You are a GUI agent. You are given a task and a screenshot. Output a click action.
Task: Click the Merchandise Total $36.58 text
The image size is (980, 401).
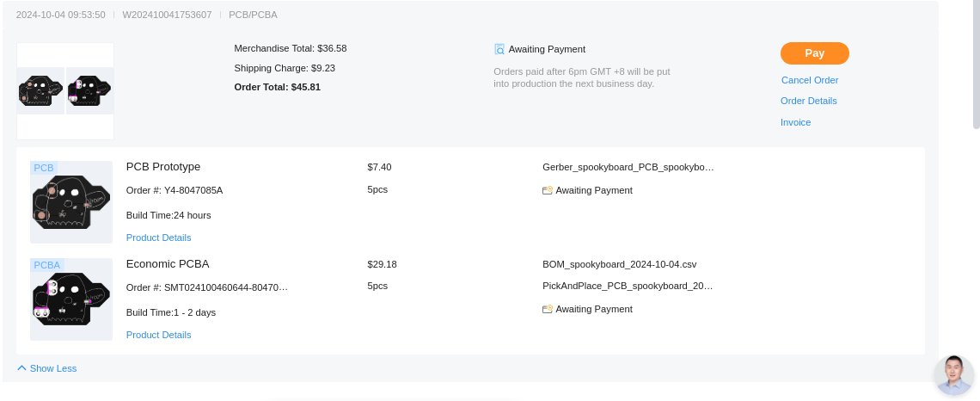[x=291, y=48]
